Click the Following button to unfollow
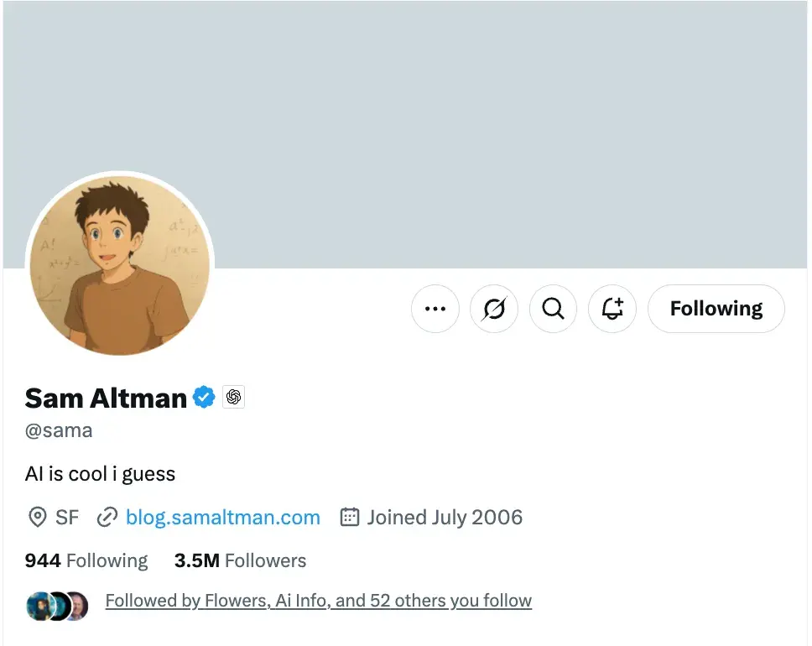The width and height of the screenshot is (812, 646). point(716,309)
